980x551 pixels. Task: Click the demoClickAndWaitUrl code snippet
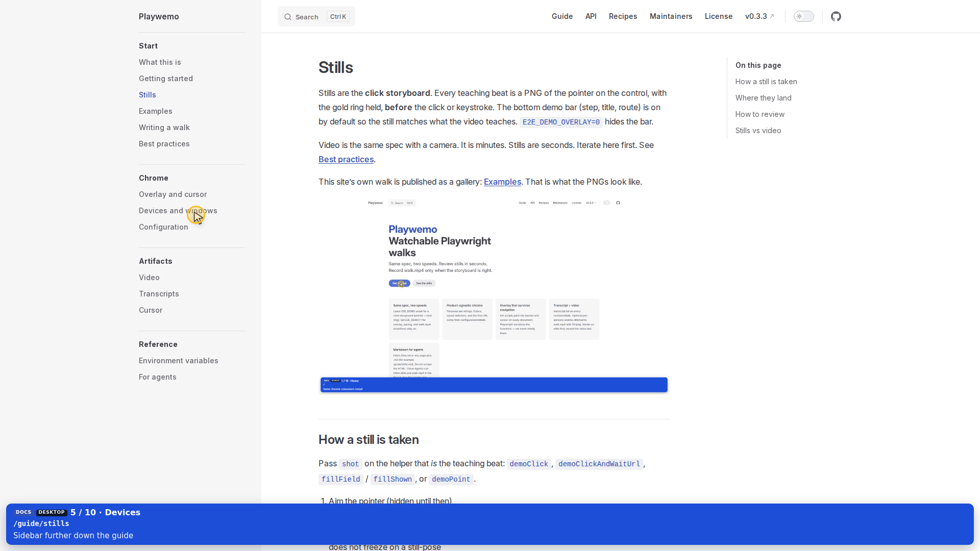point(599,464)
